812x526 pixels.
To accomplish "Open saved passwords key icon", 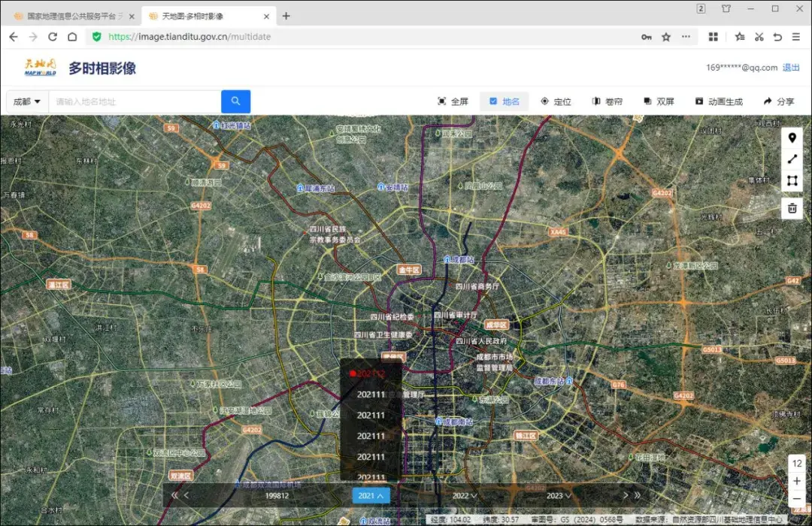I will [647, 37].
